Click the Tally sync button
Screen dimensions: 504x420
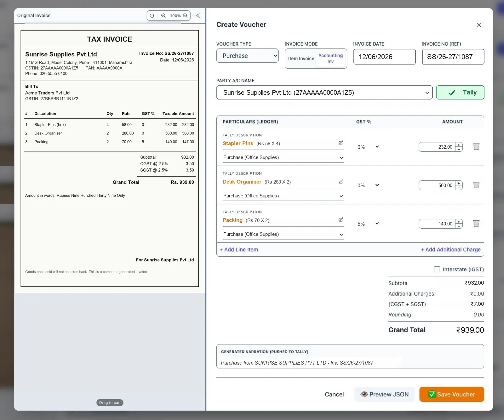tap(460, 93)
